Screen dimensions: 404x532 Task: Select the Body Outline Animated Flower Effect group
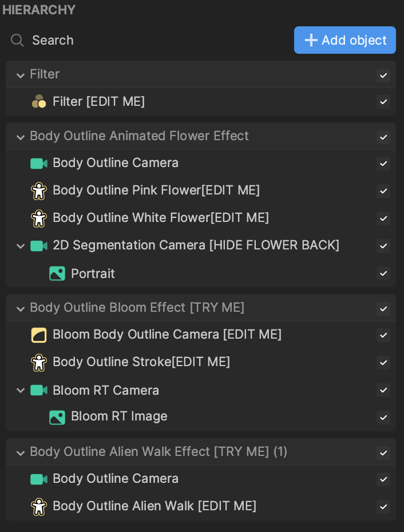pyautogui.click(x=139, y=136)
